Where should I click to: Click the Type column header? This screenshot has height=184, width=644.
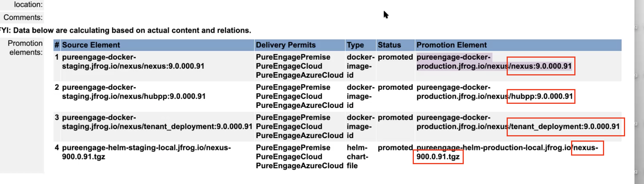pyautogui.click(x=355, y=45)
